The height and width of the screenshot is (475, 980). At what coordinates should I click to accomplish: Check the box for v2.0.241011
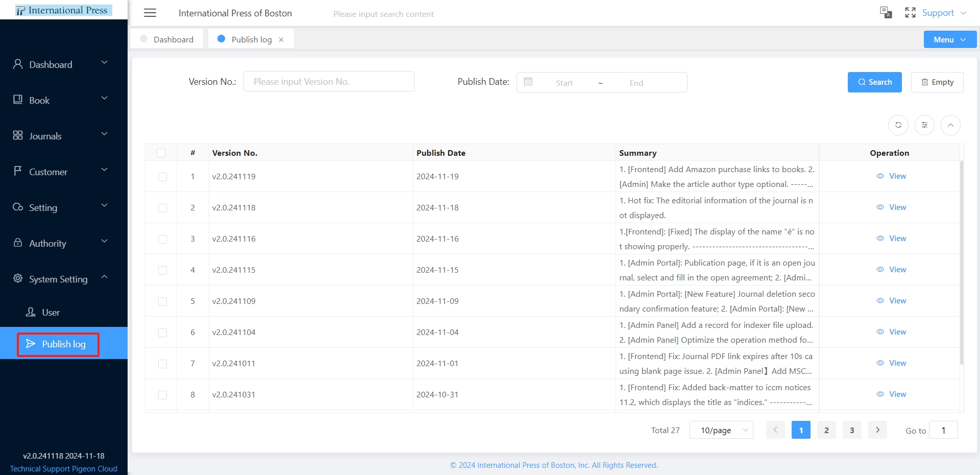pos(162,364)
